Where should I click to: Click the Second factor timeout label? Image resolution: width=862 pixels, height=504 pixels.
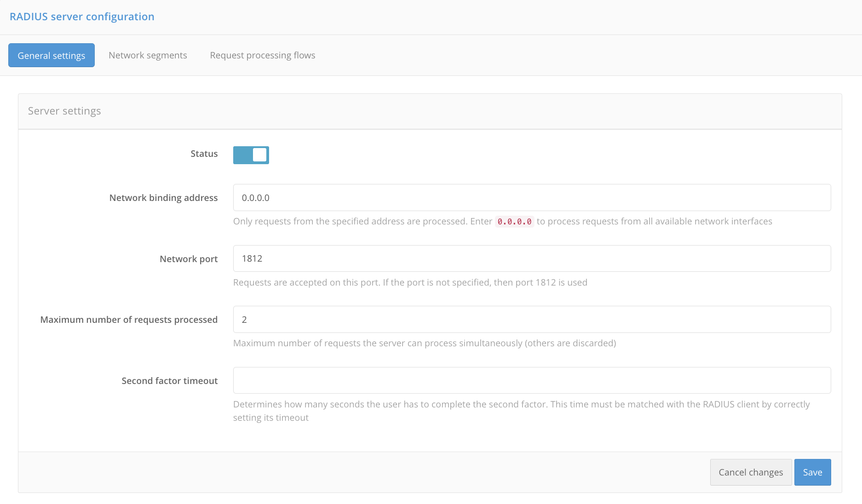coord(169,381)
